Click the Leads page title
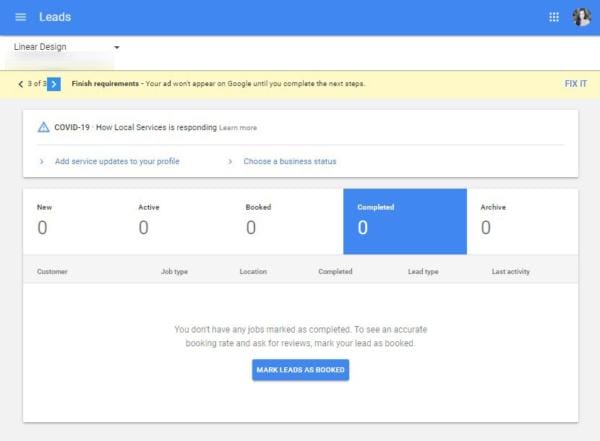The image size is (600, 441). [55, 17]
